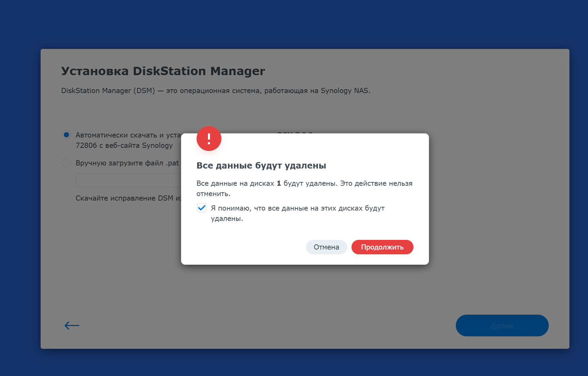This screenshot has height=376, width=588.
Task: Click the DSM description line under the title
Action: (x=216, y=91)
